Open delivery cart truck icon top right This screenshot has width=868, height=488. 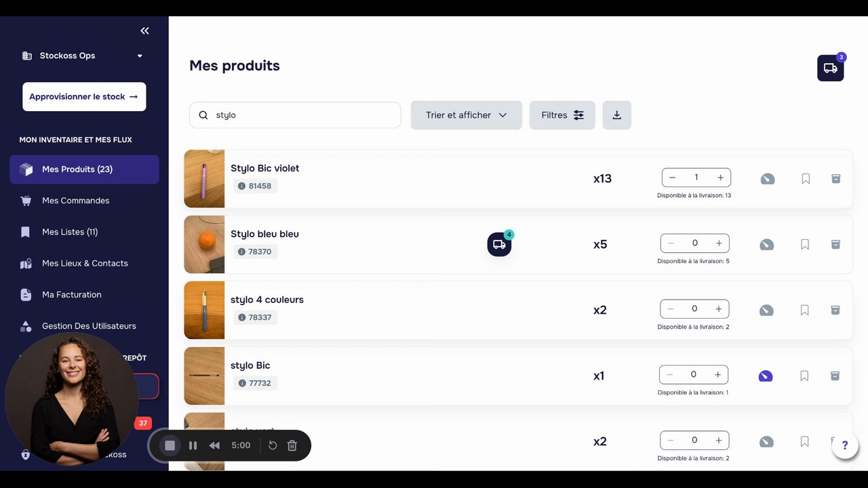(x=830, y=68)
